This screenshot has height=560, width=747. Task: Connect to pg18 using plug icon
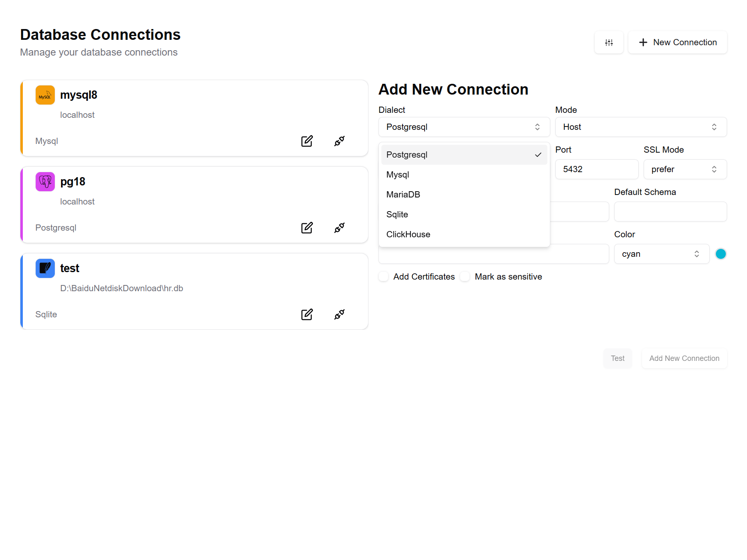pyautogui.click(x=339, y=228)
